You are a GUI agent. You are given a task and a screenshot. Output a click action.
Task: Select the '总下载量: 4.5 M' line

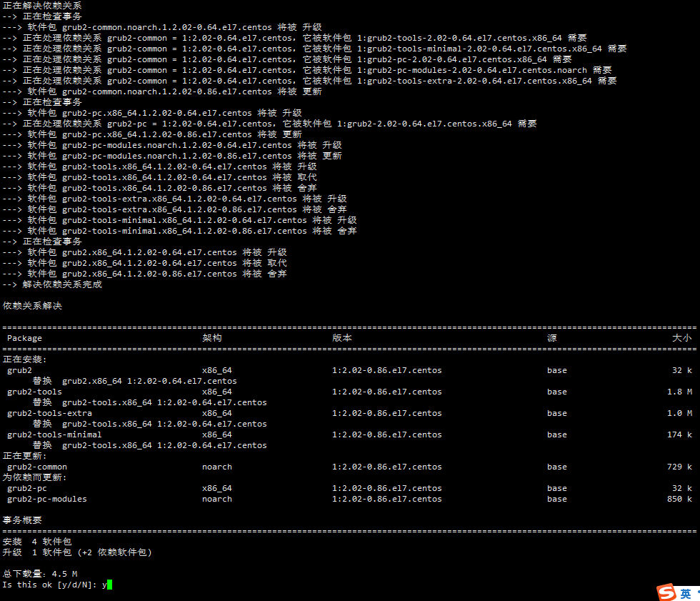pyautogui.click(x=40, y=574)
